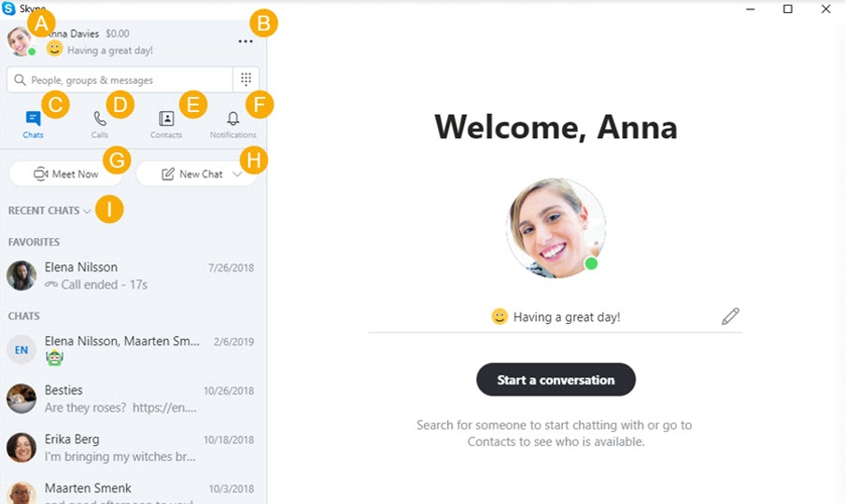Screen dimensions: 845x504
Task: Minimize the Skype window
Action: click(x=750, y=8)
